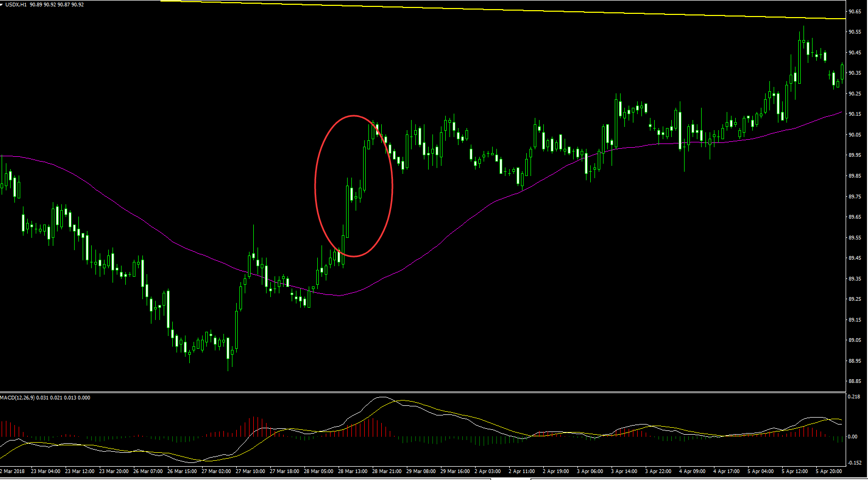This screenshot has width=868, height=480.
Task: Click the 3 Apr 06:00 time label
Action: 590,471
